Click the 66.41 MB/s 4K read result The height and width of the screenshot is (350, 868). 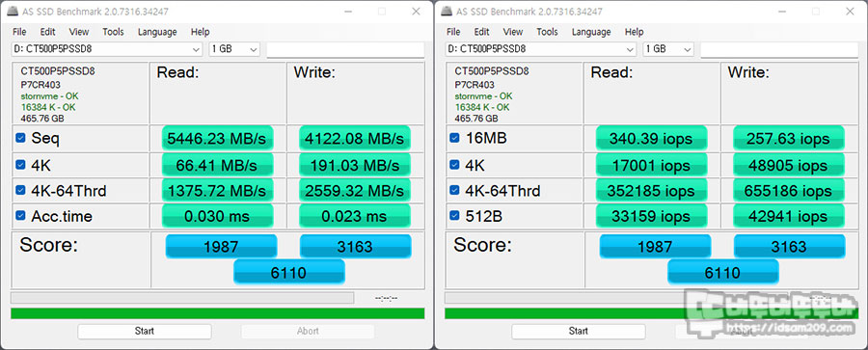pos(218,165)
